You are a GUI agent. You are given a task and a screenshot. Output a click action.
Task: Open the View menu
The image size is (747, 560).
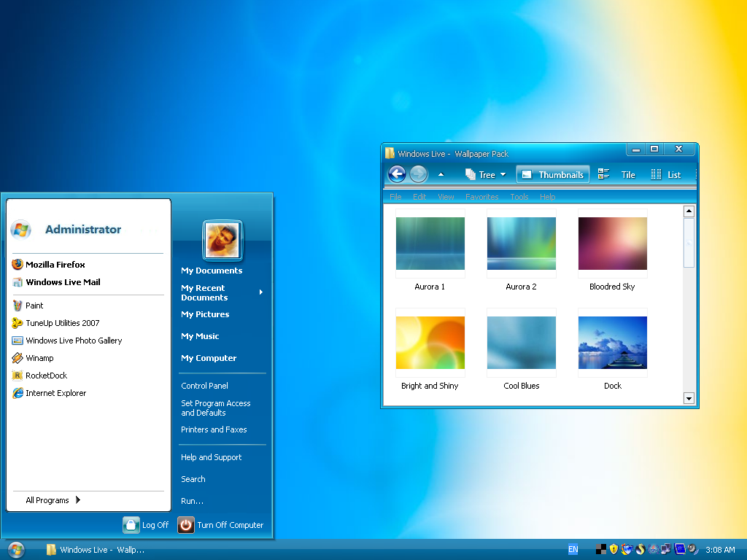(x=446, y=197)
